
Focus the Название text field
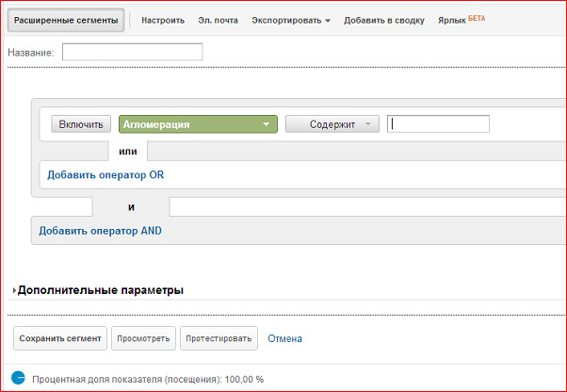132,52
